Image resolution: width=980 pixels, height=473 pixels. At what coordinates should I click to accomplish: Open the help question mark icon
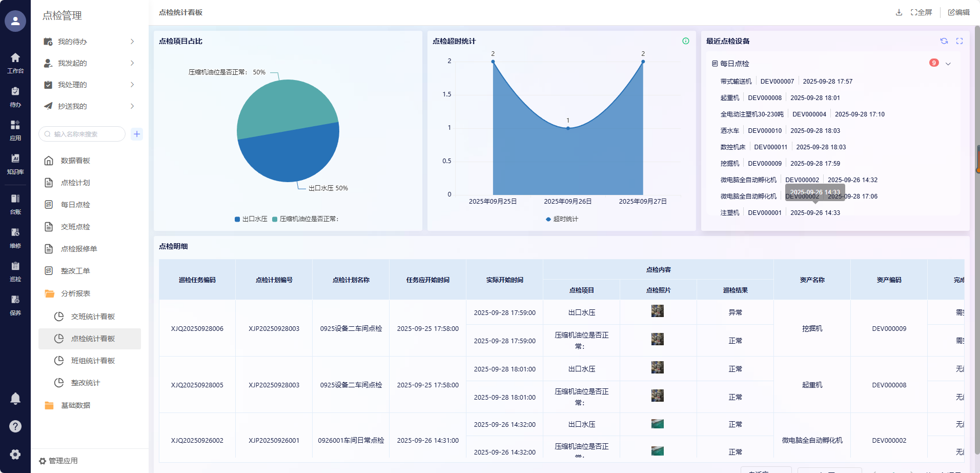[x=15, y=426]
